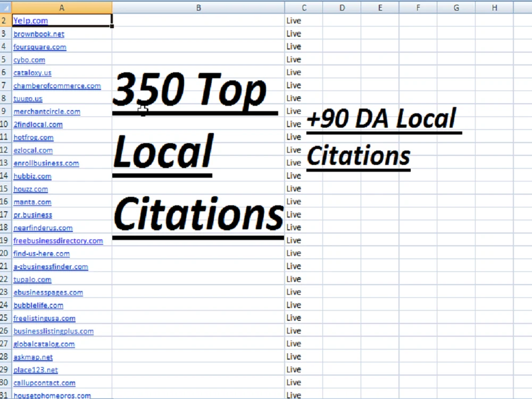532x399 pixels.
Task: Open houzz.com link
Action: tap(30, 189)
